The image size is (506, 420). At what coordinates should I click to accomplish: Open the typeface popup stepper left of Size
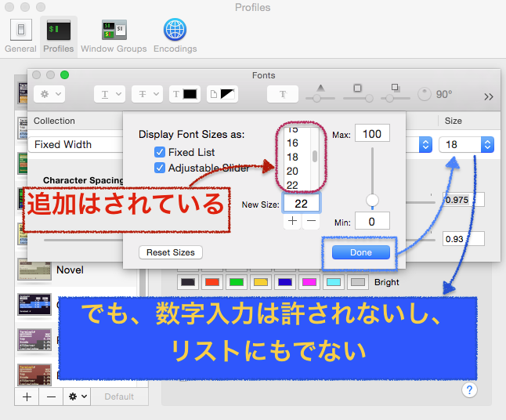(425, 144)
